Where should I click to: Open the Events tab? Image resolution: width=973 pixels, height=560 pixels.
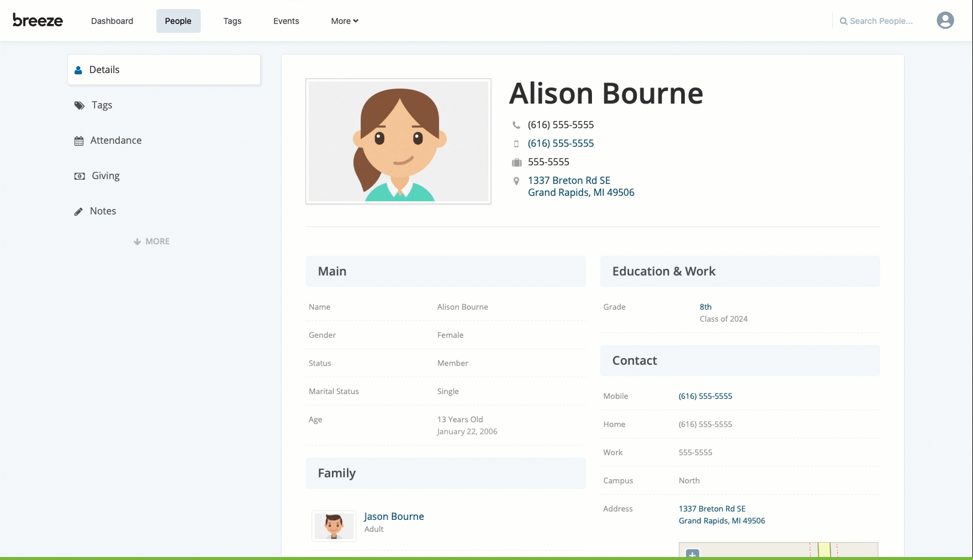pyautogui.click(x=286, y=21)
